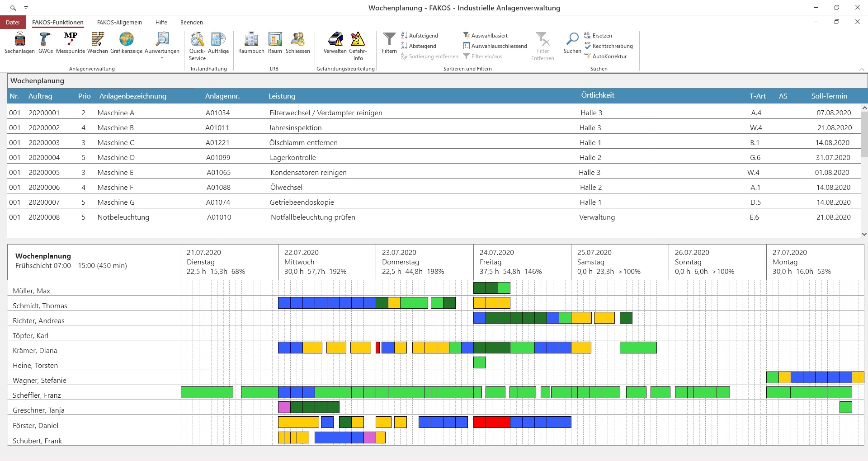
Task: Open Verwalten hazard assessment icon
Action: point(335,40)
